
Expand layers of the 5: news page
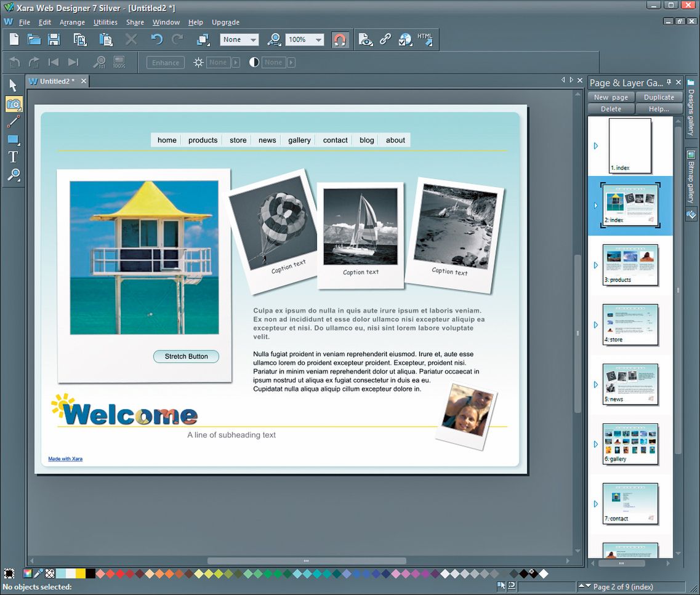[596, 385]
